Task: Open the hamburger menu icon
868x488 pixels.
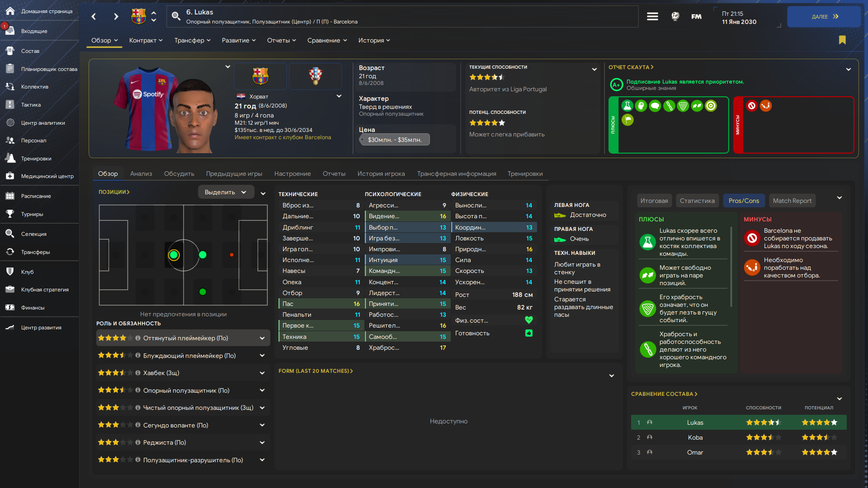Action: tap(652, 17)
